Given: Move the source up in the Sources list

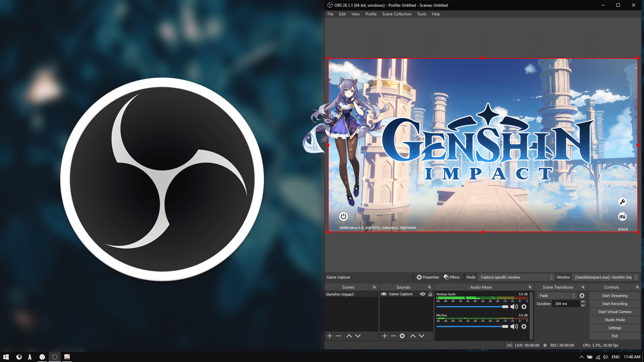Looking at the screenshot, I should click(x=413, y=336).
